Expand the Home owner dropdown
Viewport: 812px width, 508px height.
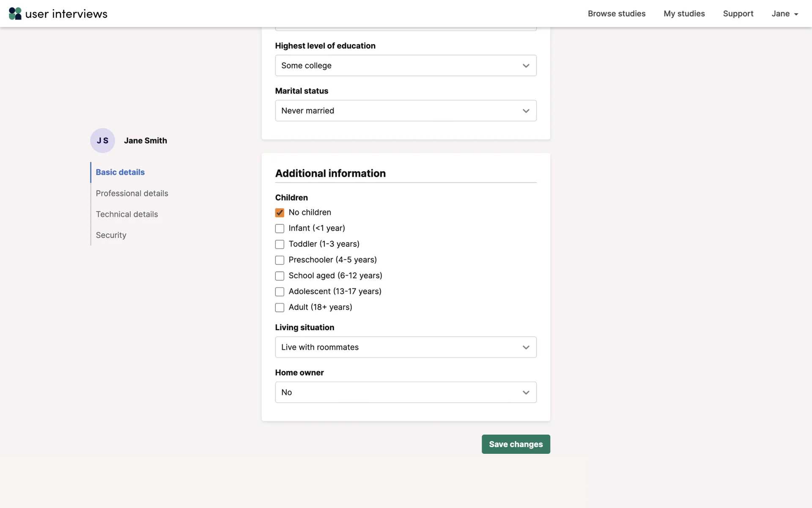[x=406, y=392]
